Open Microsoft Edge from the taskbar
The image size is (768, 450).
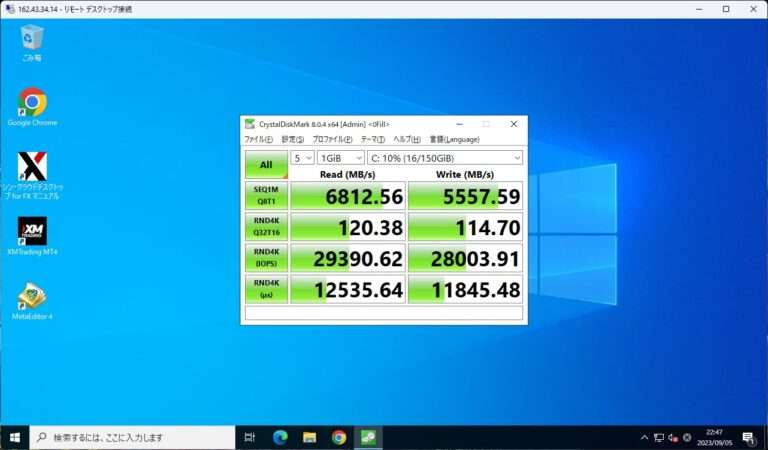pyautogui.click(x=280, y=438)
